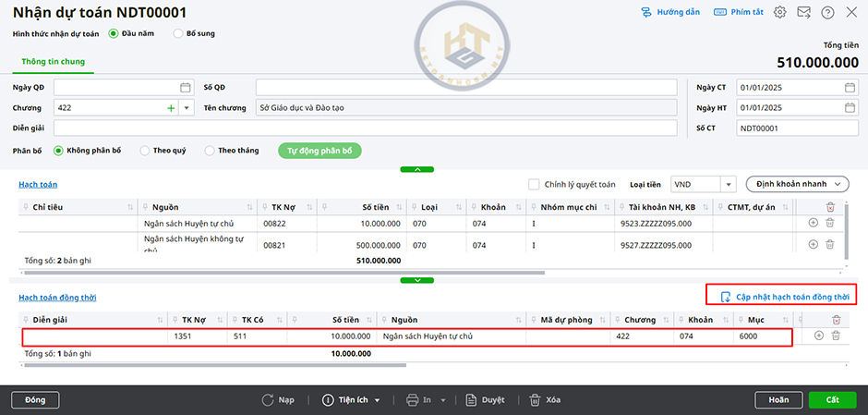This screenshot has width=868, height=415.
Task: Click the green Cất save button
Action: point(832,400)
